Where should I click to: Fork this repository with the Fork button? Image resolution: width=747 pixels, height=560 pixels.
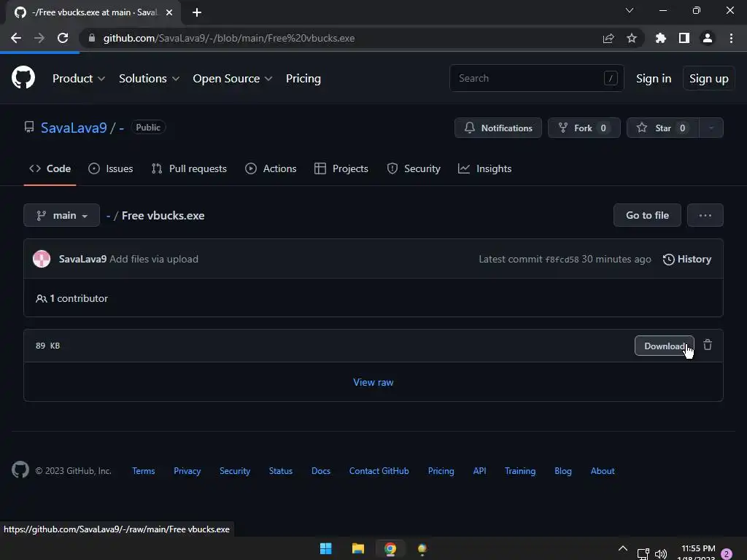[584, 128]
